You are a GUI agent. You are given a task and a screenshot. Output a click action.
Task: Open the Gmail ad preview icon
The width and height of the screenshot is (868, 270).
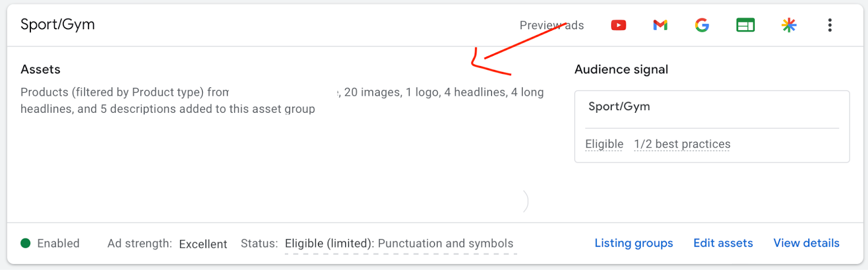(x=660, y=25)
